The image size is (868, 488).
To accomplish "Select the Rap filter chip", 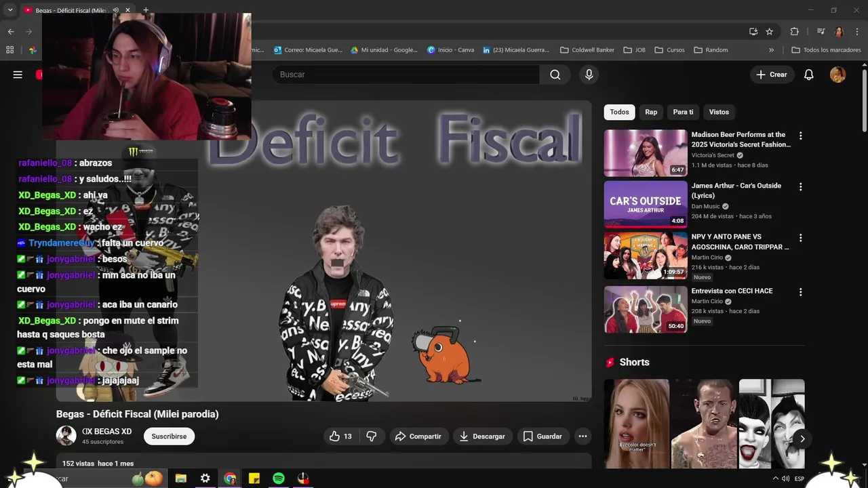I will (651, 112).
